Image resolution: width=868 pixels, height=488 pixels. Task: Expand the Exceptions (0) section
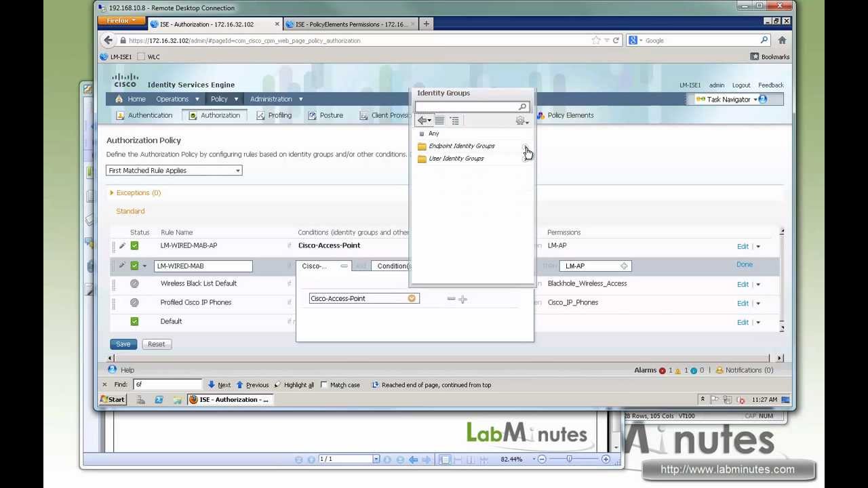(x=112, y=193)
